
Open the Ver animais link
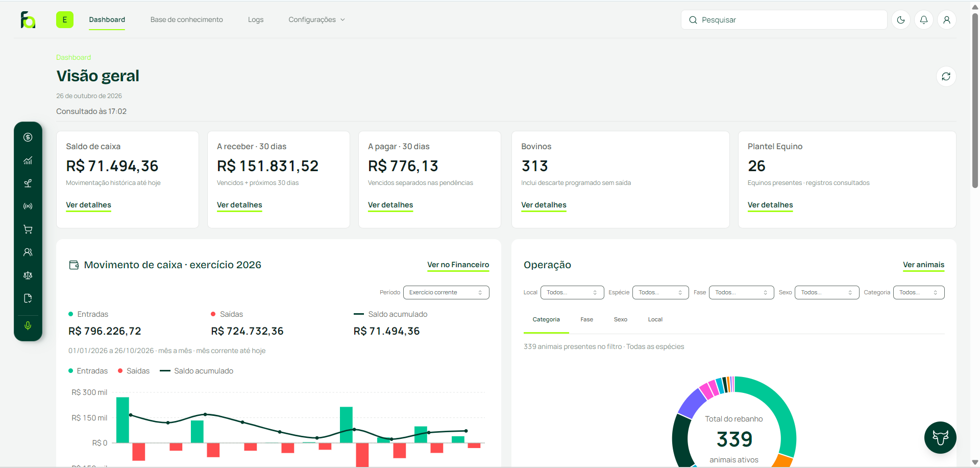[924, 265]
